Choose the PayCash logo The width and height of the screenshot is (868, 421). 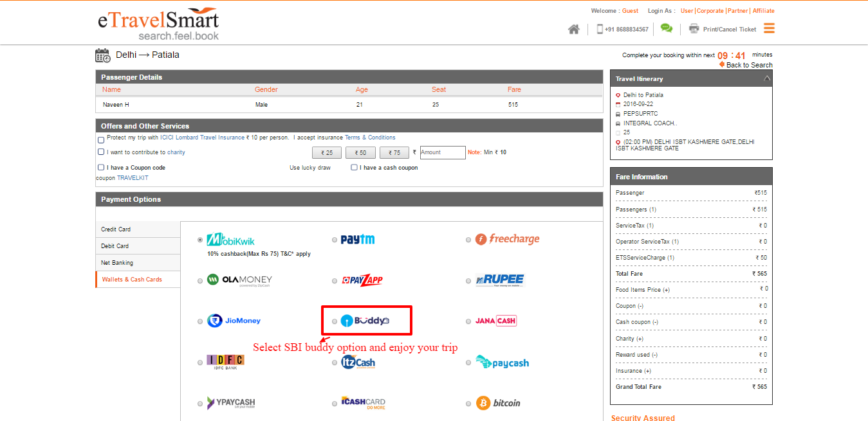click(502, 363)
